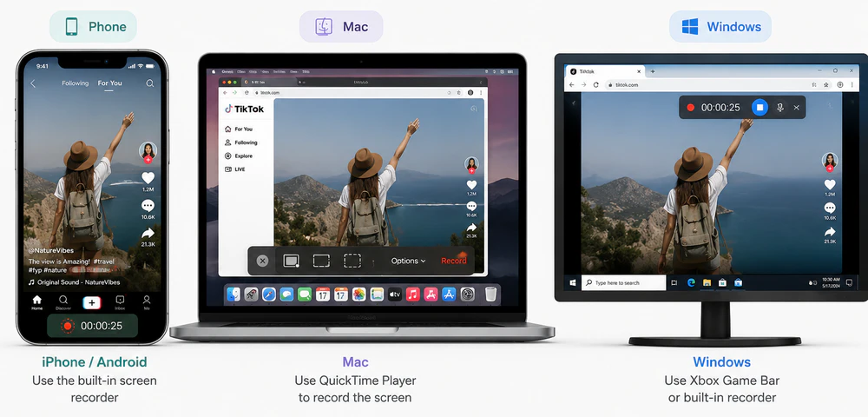
Task: Tap the plus create button in phone nav bar
Action: (x=92, y=302)
